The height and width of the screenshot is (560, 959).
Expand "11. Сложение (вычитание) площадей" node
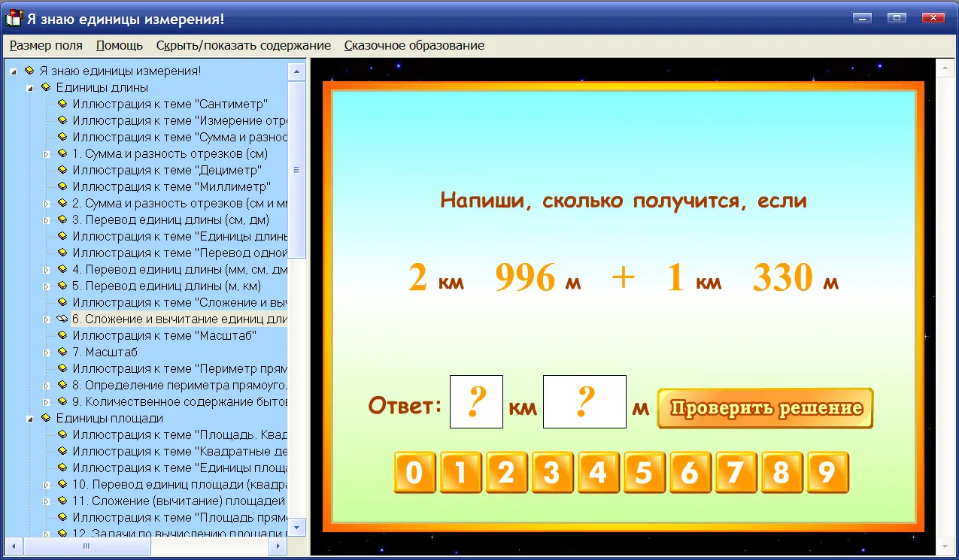click(x=47, y=501)
